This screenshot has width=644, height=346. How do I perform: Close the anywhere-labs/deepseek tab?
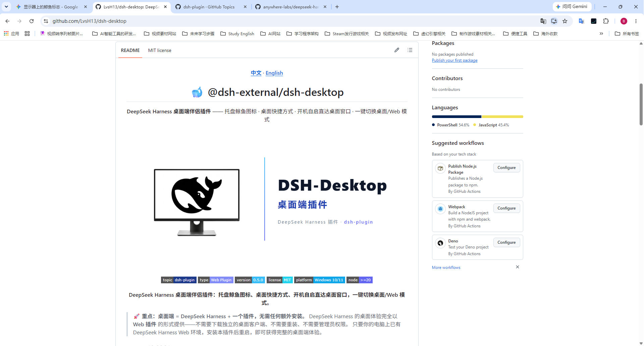[x=325, y=7]
